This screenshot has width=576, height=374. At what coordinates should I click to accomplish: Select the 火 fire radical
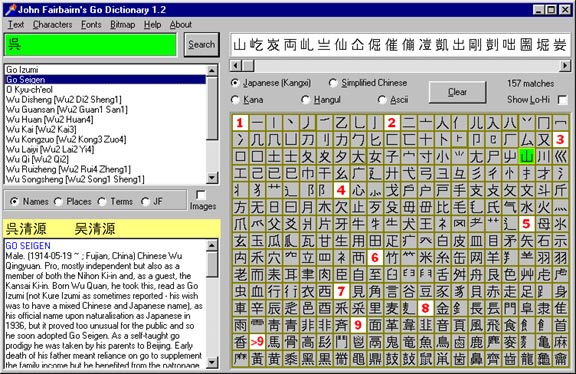pos(543,207)
